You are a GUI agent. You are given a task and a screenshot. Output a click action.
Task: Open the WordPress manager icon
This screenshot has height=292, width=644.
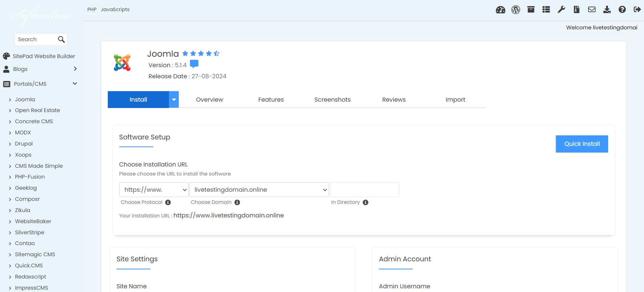[x=516, y=10]
